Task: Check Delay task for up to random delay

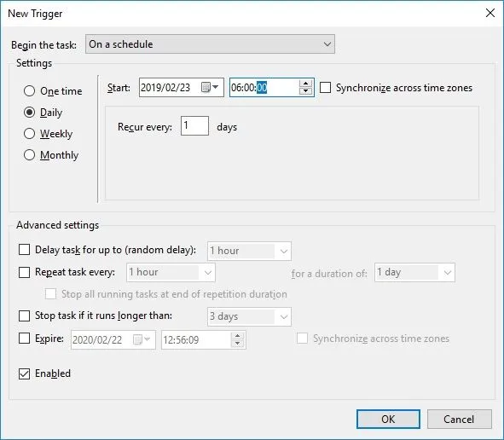Action: click(25, 249)
